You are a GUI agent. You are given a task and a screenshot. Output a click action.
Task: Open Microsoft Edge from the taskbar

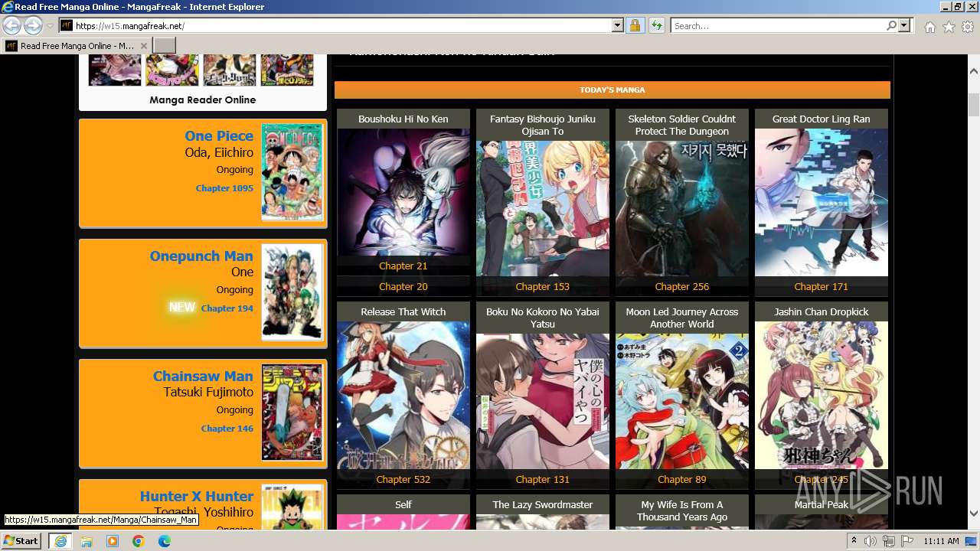click(164, 541)
